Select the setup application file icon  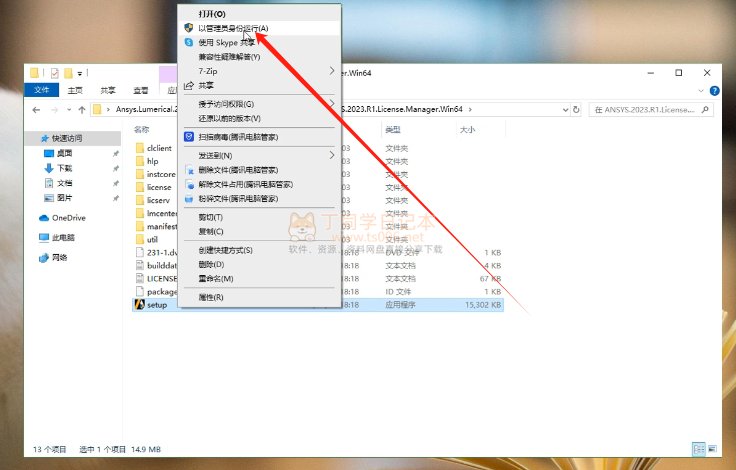click(140, 304)
